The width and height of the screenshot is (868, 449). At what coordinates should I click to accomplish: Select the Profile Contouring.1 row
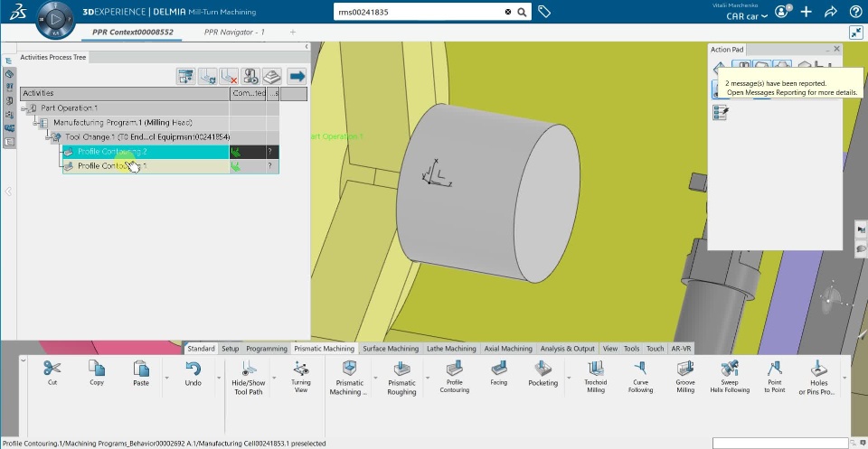click(171, 166)
